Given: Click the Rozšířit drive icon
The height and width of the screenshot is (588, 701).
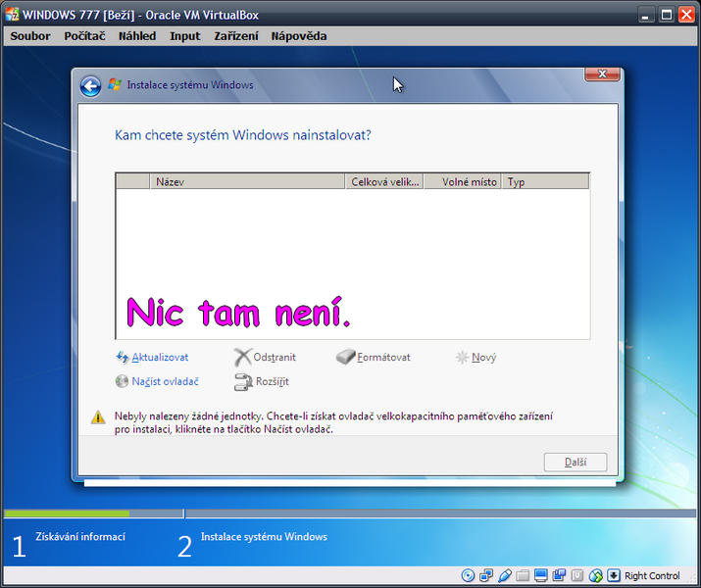Looking at the screenshot, I should pos(243,382).
